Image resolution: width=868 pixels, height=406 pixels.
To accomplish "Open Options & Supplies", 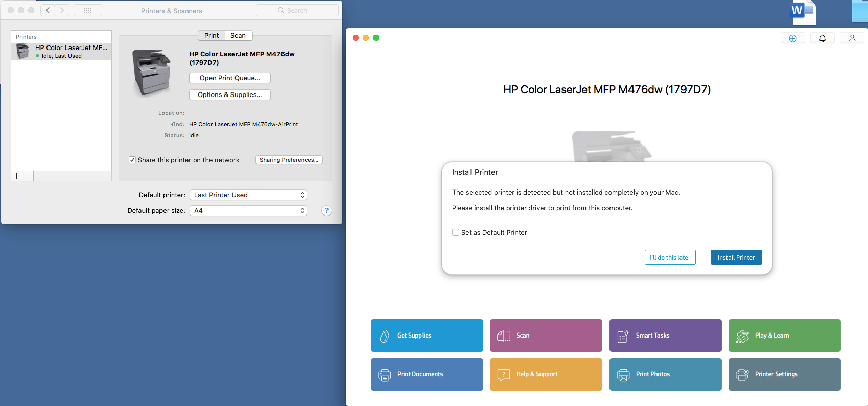I will (x=230, y=94).
